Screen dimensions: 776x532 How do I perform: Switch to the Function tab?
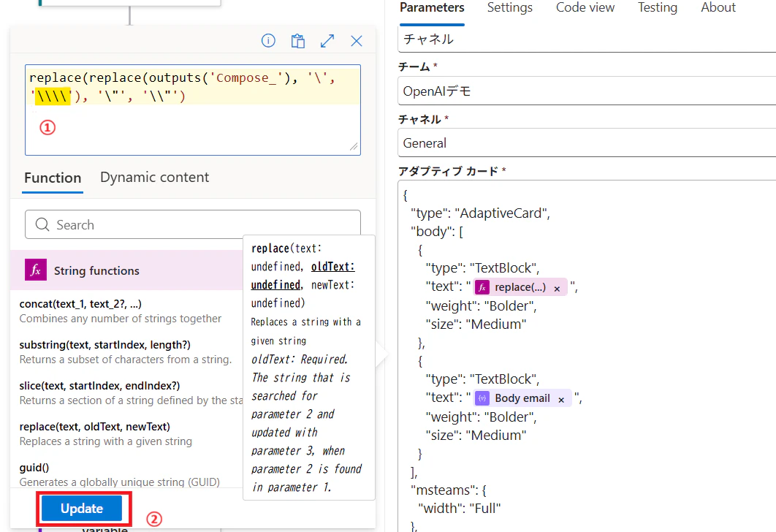pyautogui.click(x=53, y=178)
